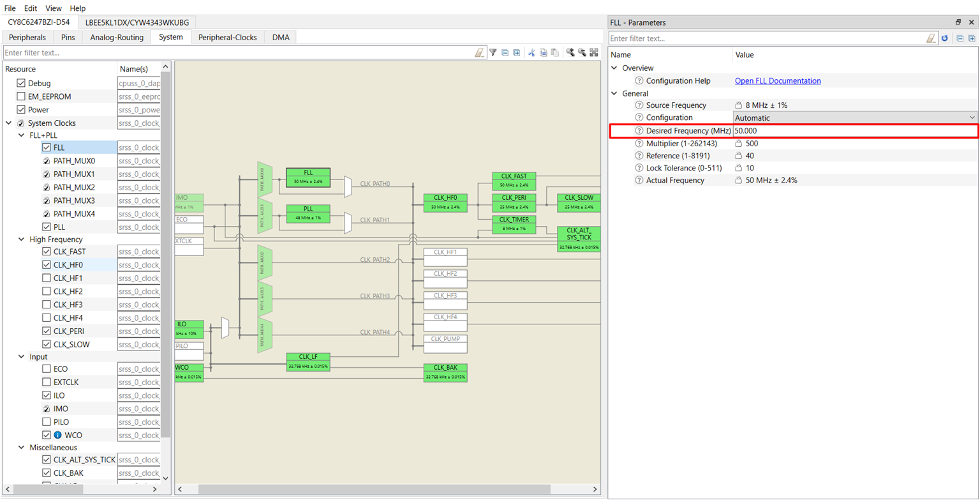The height and width of the screenshot is (500, 980).
Task: Click help icon beside Multiplier
Action: tap(639, 143)
